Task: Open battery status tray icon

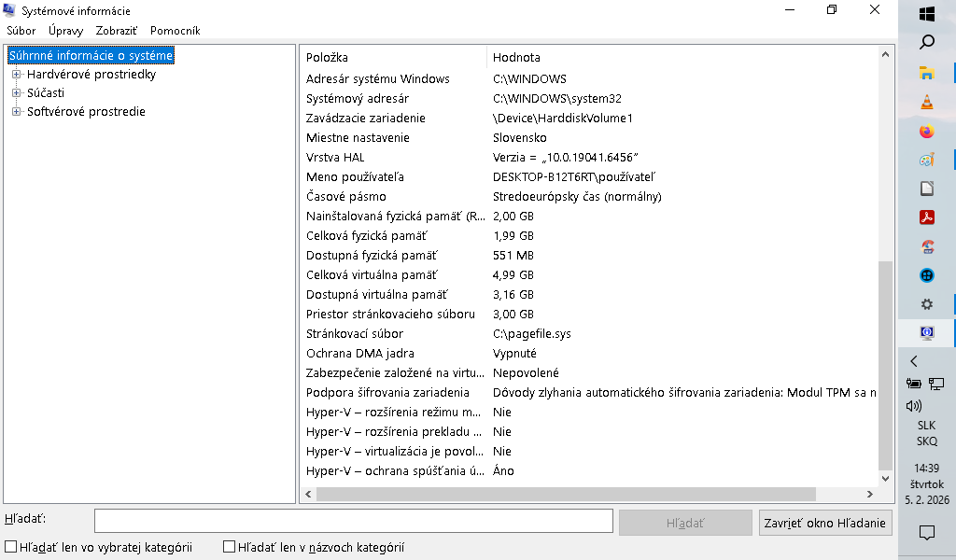Action: point(913,384)
